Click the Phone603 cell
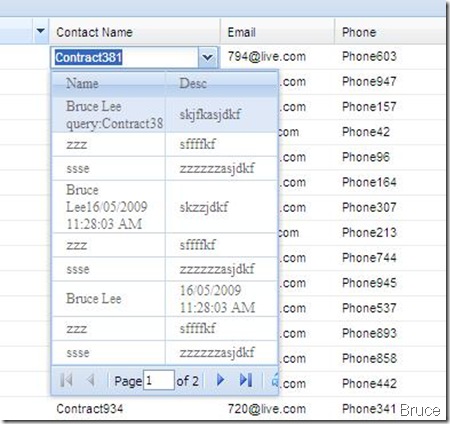The image size is (450, 424). coord(390,56)
